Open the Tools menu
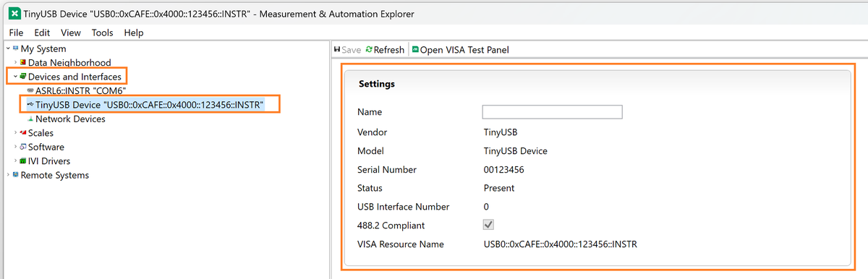This screenshot has height=279, width=868. pyautogui.click(x=103, y=33)
